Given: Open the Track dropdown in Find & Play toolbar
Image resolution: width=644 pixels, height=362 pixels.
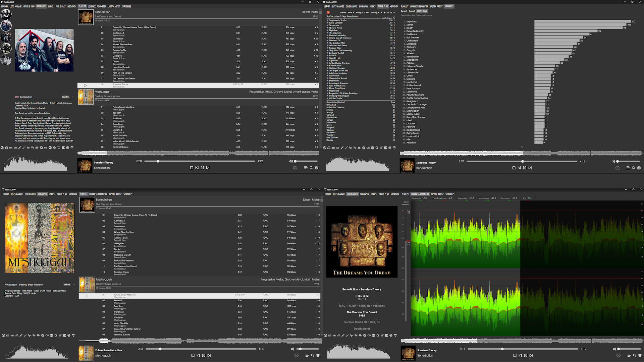Looking at the screenshot, I should 351,12.
